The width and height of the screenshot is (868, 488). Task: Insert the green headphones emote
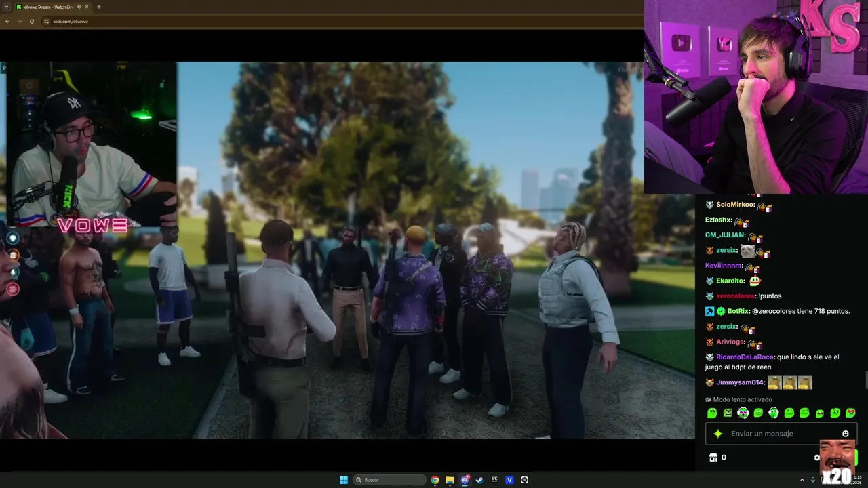pos(773,413)
